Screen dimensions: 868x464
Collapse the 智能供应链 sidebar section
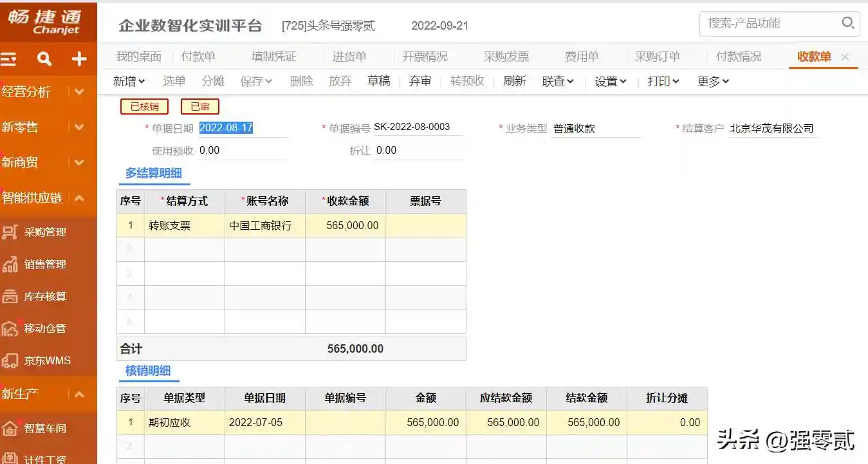coord(79,198)
